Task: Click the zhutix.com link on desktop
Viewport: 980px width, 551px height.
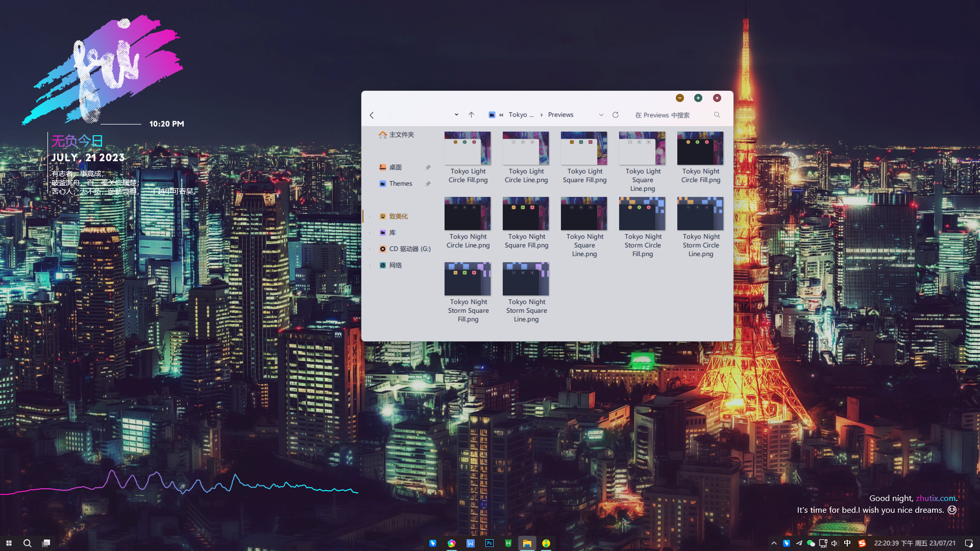Action: coord(935,498)
